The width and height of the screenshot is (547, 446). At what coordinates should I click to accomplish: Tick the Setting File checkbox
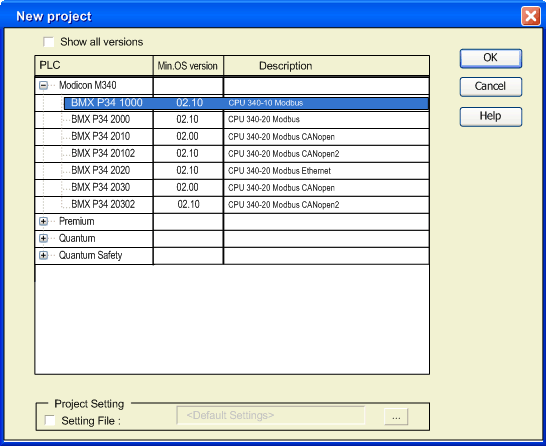50,420
